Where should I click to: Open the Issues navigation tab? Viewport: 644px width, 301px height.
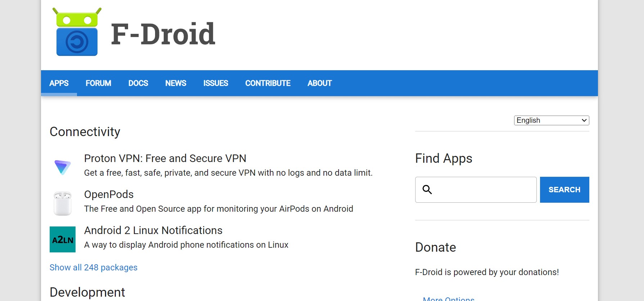216,83
